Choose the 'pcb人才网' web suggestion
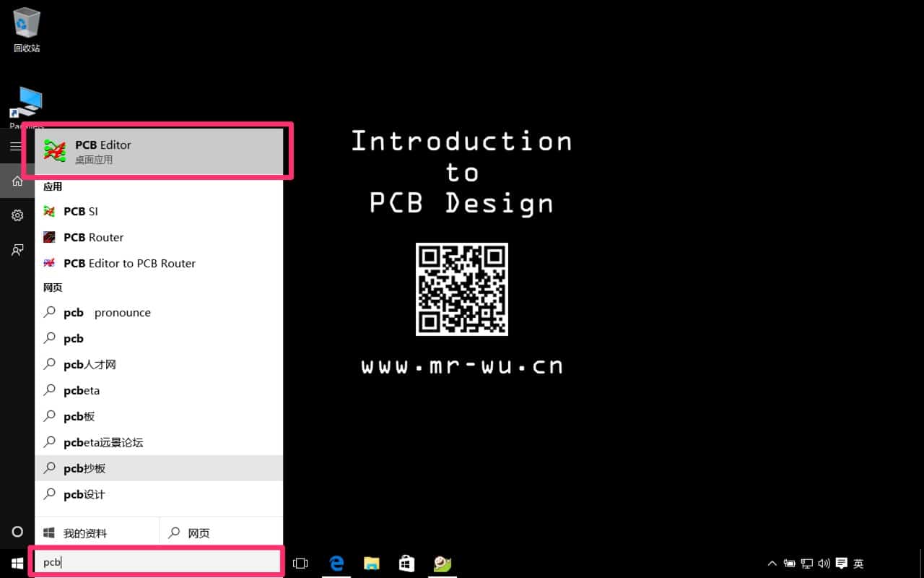Screen dimensions: 924x578 point(159,364)
